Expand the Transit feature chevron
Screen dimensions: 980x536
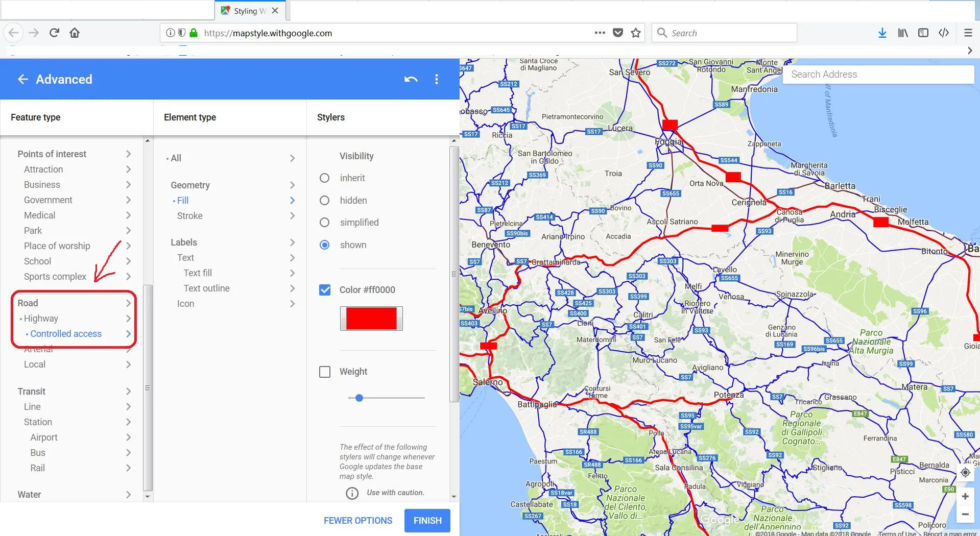[128, 392]
